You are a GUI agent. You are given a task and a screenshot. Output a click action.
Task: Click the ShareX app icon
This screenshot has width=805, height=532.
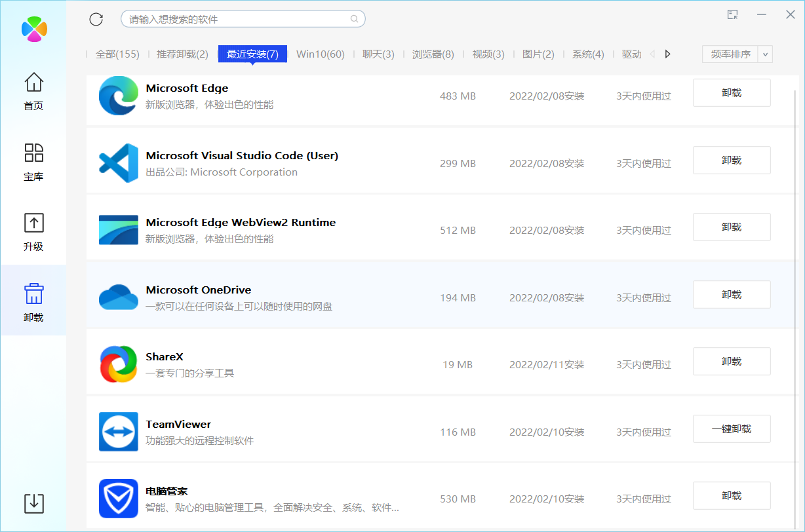119,364
